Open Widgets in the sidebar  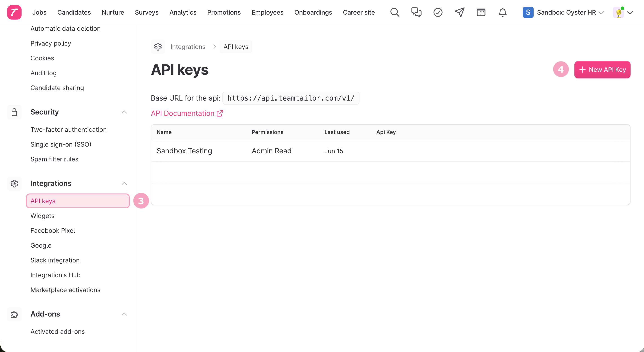click(42, 216)
